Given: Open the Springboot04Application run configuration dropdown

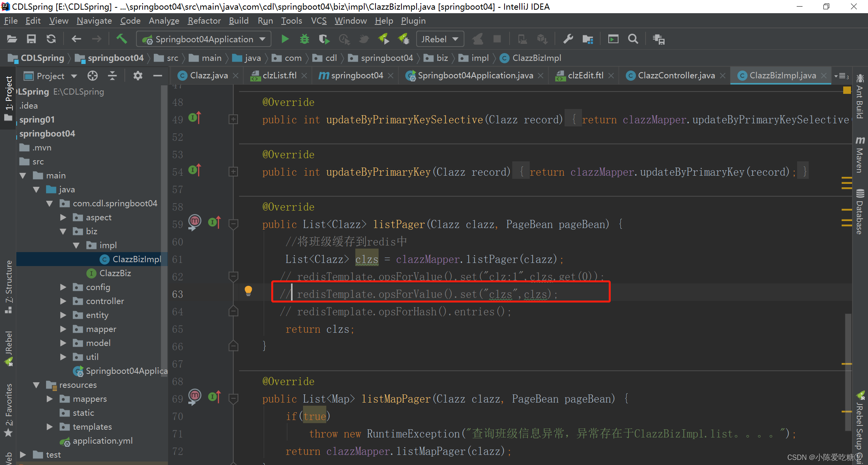Looking at the screenshot, I should [204, 39].
